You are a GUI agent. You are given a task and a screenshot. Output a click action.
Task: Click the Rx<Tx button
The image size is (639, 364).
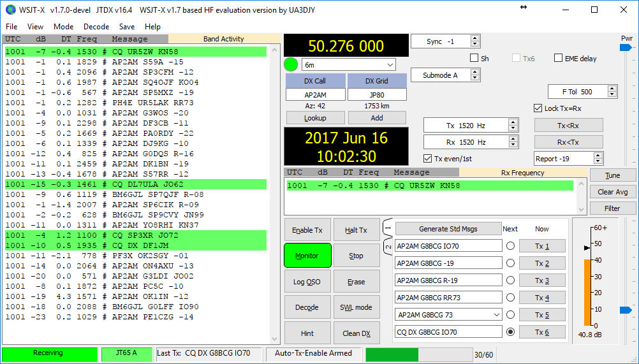[568, 142]
